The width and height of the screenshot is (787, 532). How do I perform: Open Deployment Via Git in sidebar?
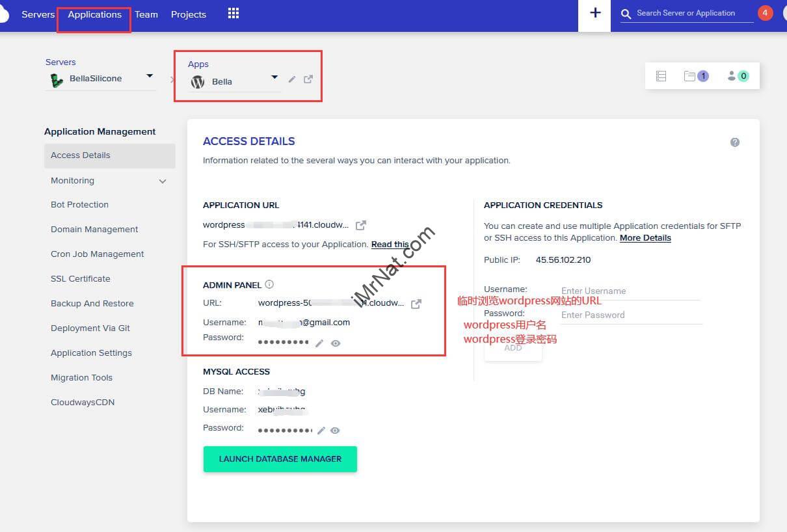pos(90,328)
